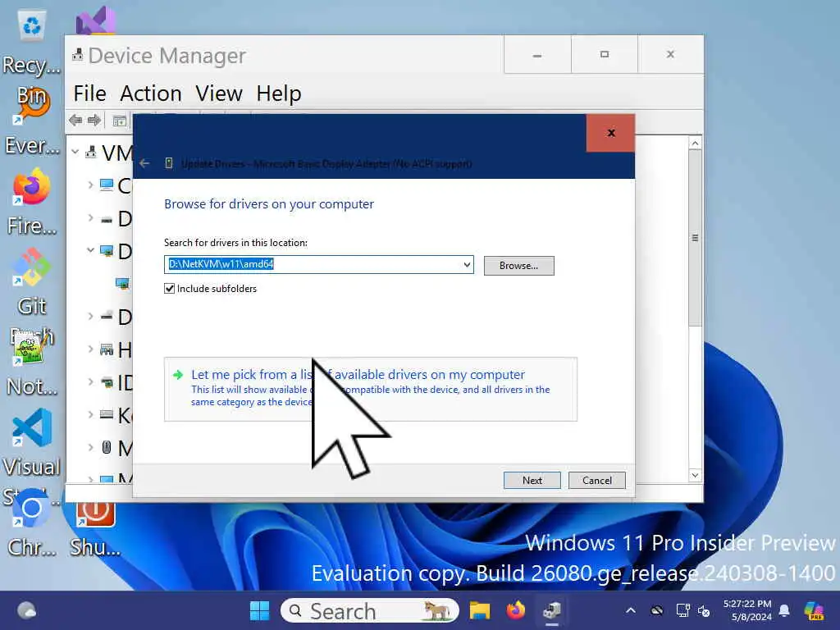Select the Visual Studio desktop icon
The image size is (840, 630).
click(95, 21)
